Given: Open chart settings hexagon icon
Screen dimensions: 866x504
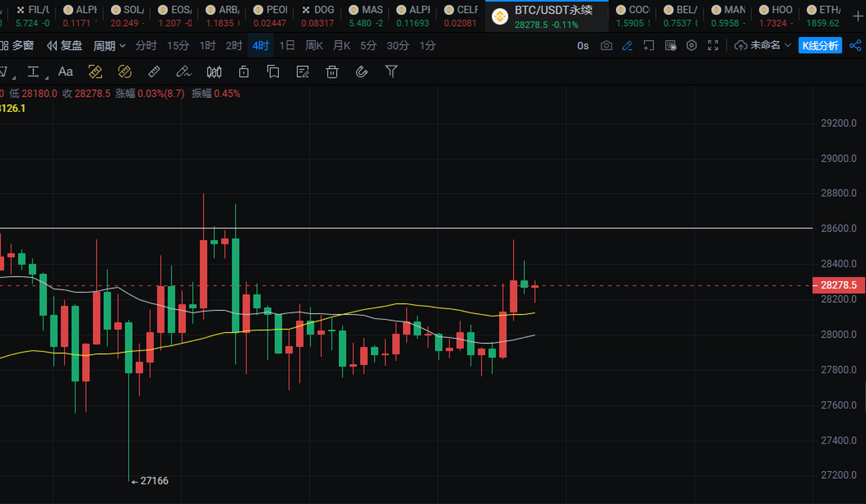Looking at the screenshot, I should click(x=692, y=46).
